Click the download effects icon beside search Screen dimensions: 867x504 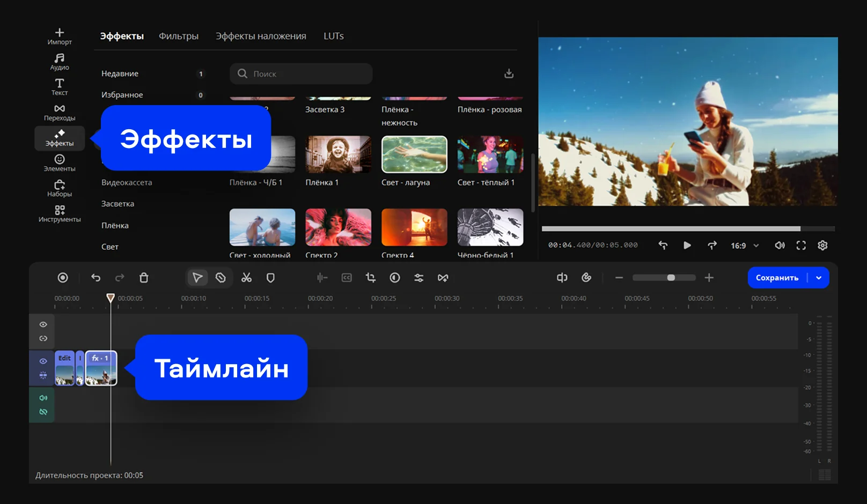click(509, 73)
